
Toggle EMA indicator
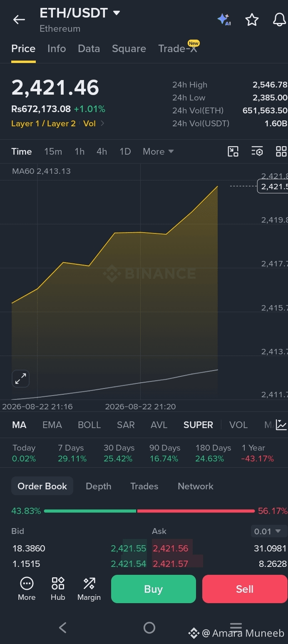(52, 425)
